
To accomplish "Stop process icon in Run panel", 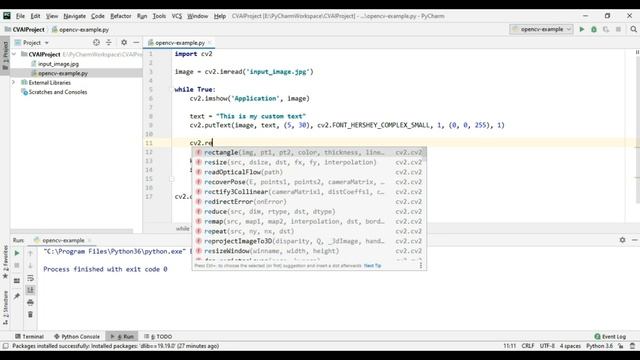I will click(17, 266).
